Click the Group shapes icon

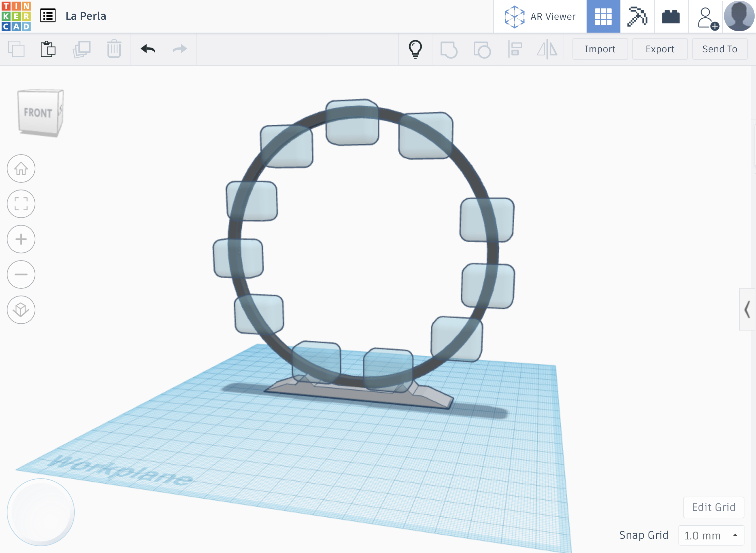pos(449,50)
